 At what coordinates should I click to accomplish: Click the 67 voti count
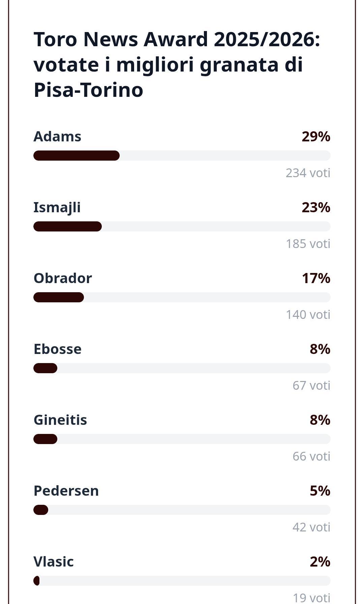point(311,385)
